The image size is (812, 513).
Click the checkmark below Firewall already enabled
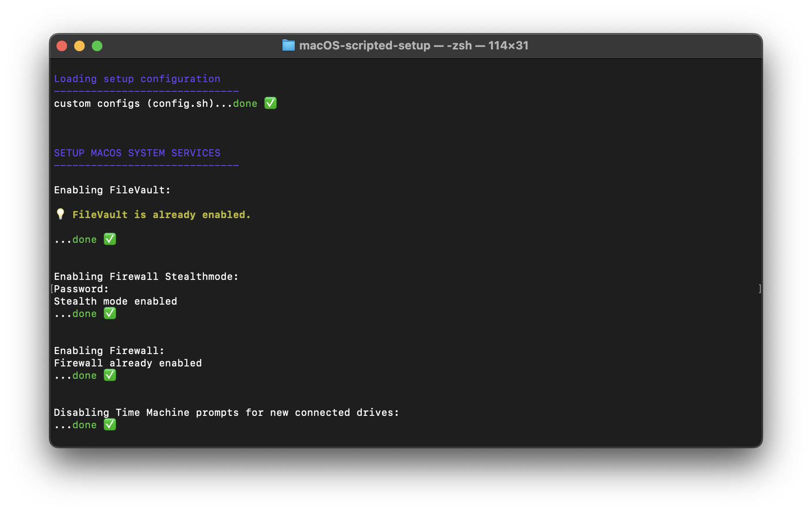click(109, 375)
